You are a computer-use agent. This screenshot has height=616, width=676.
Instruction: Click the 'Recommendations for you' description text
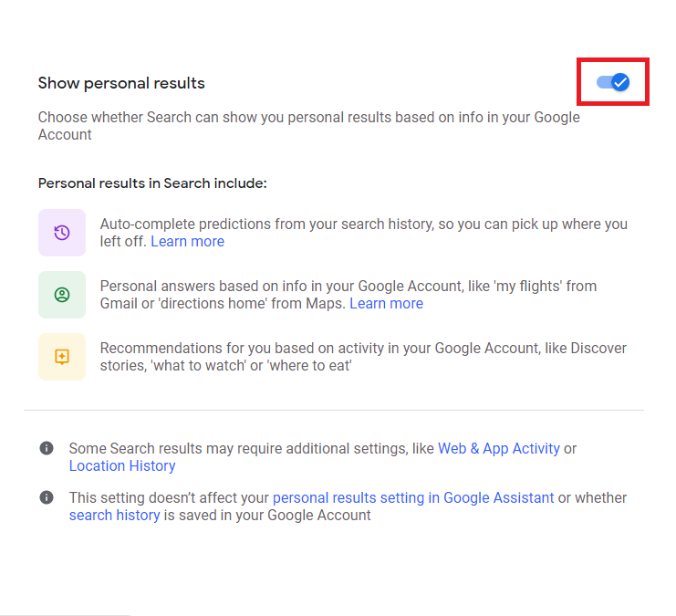[x=363, y=349]
